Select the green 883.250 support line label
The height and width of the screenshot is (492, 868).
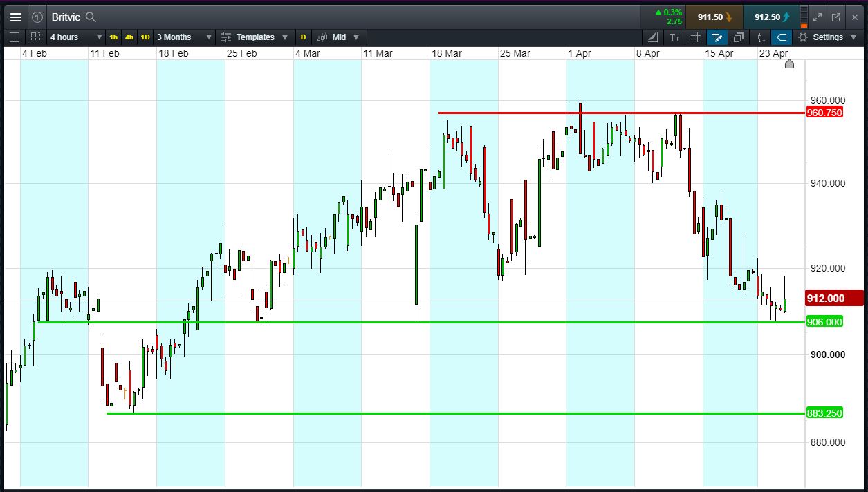pos(824,413)
